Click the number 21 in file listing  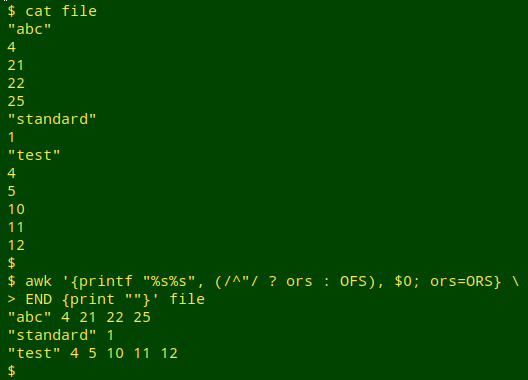coord(16,65)
